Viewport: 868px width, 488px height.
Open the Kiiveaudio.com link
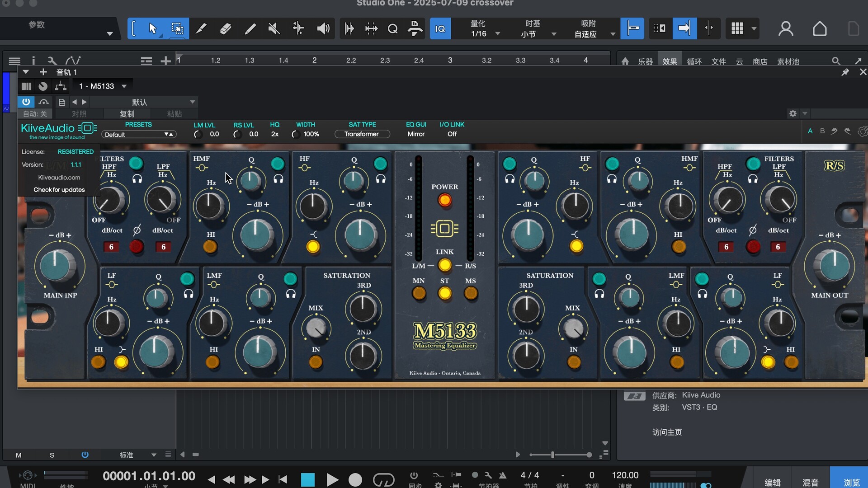[x=59, y=178]
